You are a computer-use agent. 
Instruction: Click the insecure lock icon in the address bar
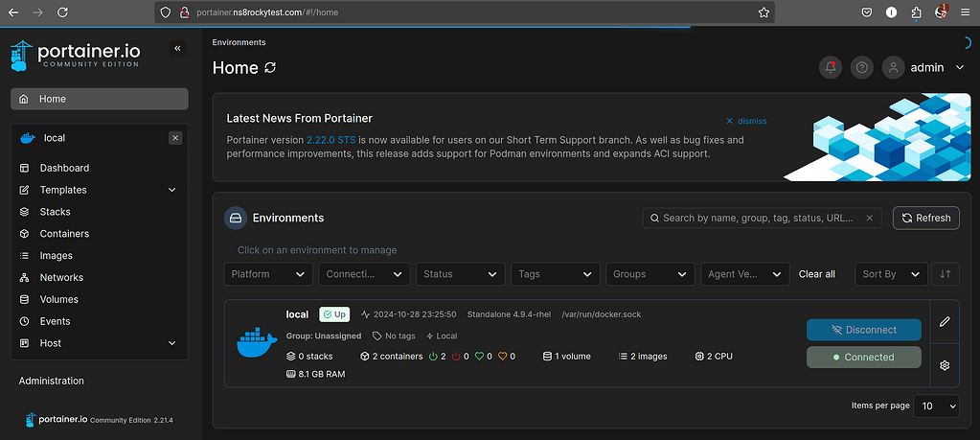click(184, 12)
